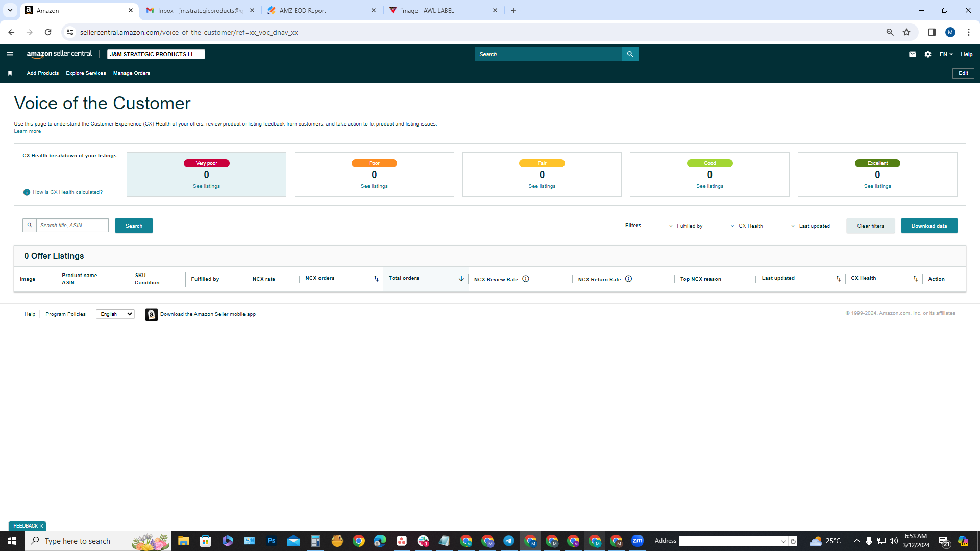The width and height of the screenshot is (980, 551).
Task: Open the J&M STRATEGIC PRODUCTS account switcher
Action: 156,54
